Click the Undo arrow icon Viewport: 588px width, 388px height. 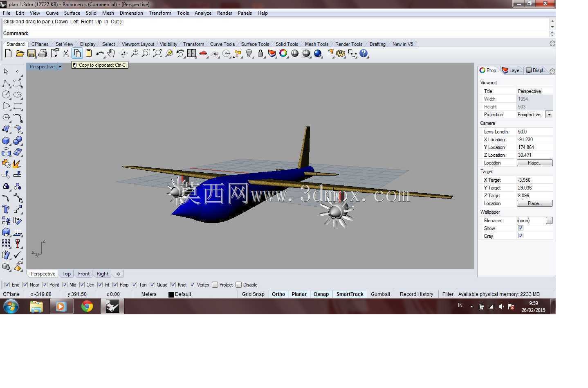coord(100,54)
